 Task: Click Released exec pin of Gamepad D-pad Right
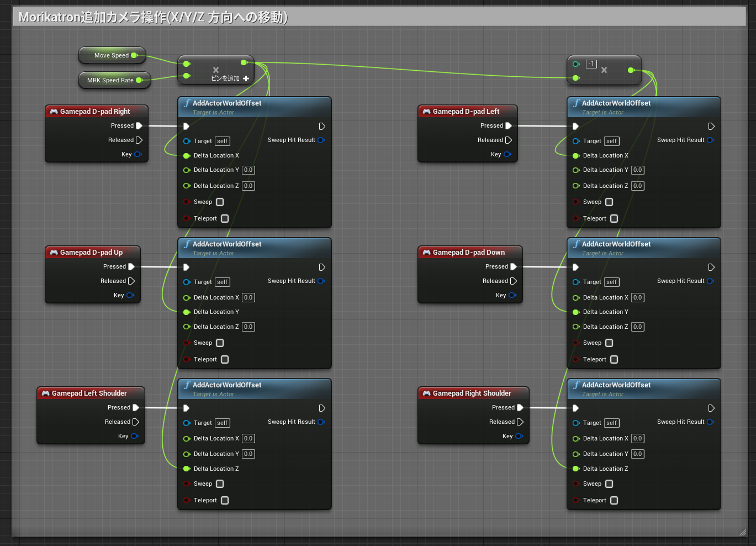pos(139,140)
